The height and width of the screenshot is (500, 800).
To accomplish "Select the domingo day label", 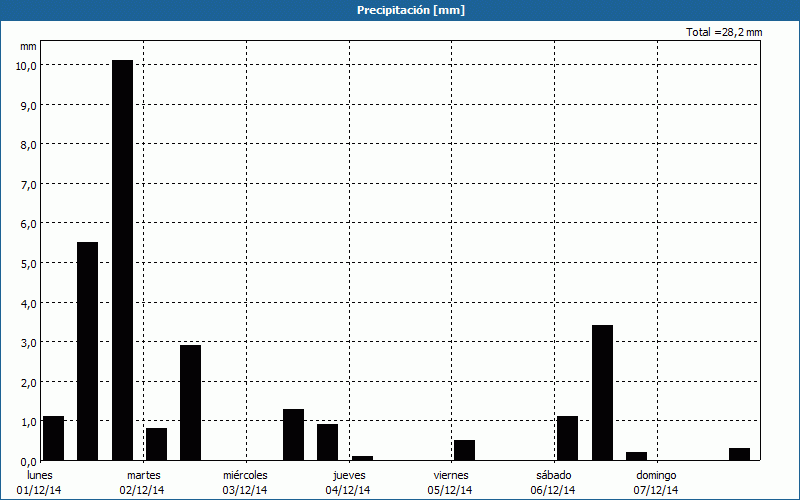I will point(656,475).
